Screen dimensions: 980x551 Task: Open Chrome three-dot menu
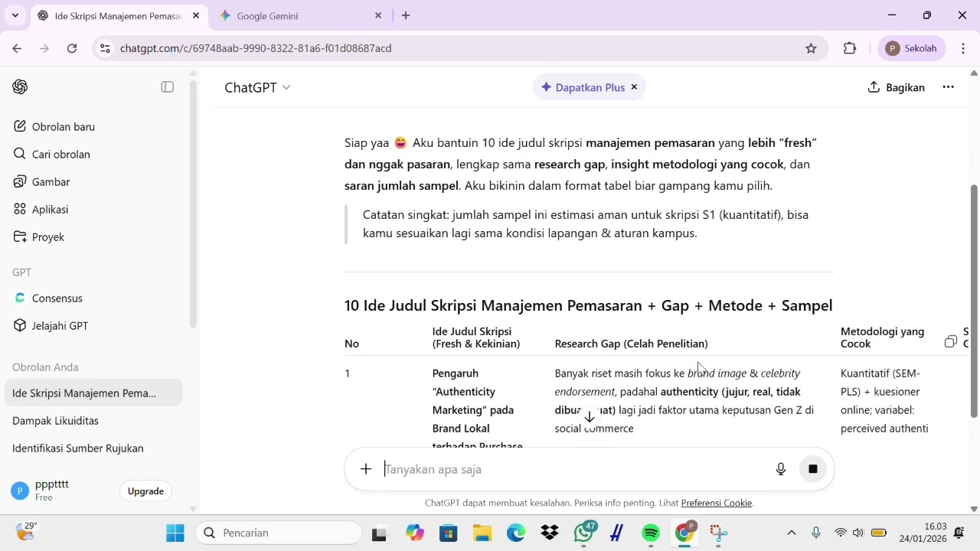[x=962, y=48]
